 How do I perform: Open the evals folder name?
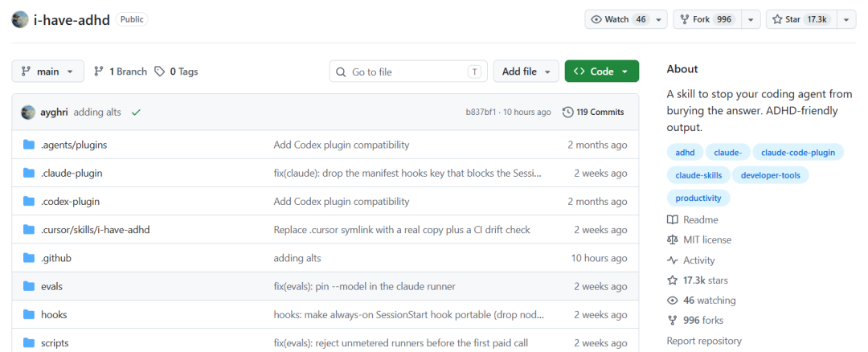pos(51,286)
